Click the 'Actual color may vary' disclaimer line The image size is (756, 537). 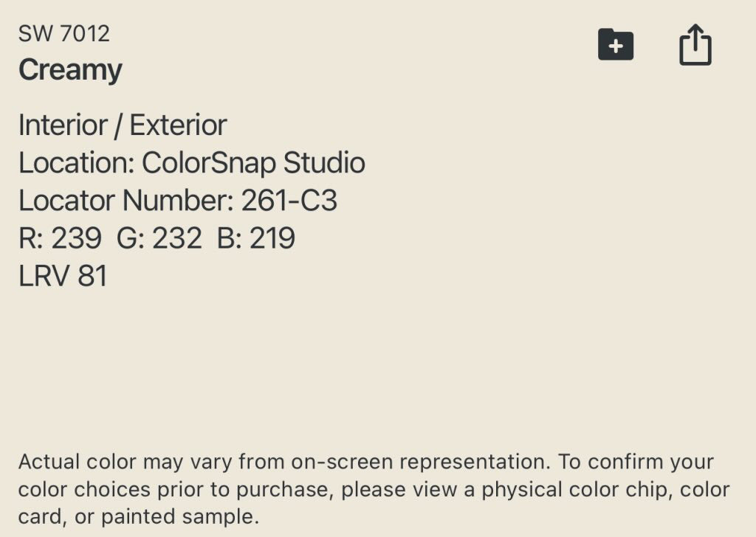click(x=284, y=462)
